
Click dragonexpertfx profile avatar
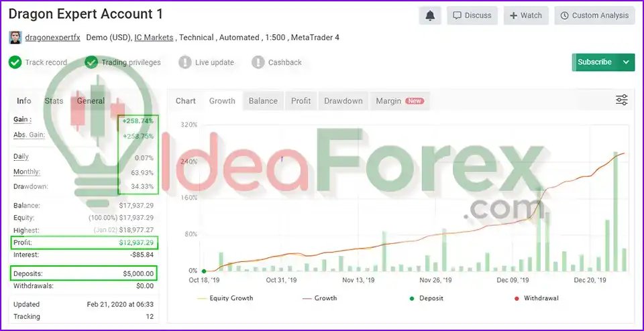[15, 38]
